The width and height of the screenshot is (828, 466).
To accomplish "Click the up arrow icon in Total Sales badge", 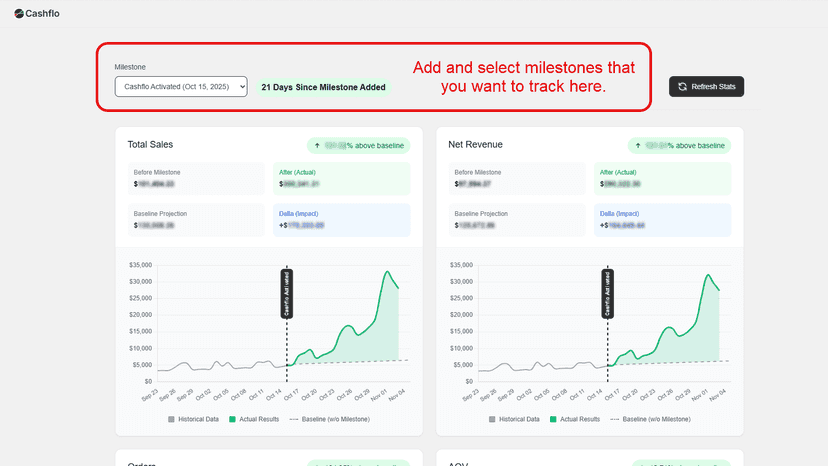I will [x=317, y=145].
